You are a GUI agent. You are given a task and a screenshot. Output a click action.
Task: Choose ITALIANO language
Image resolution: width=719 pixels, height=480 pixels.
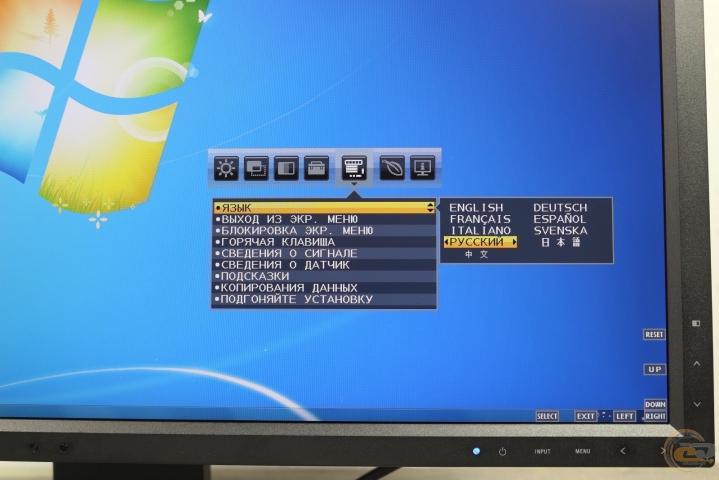click(x=481, y=231)
